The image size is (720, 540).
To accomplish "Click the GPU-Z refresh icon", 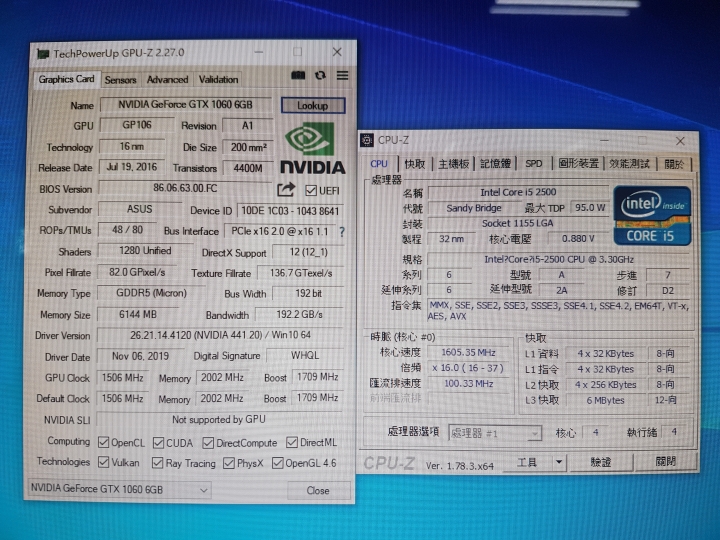I will click(320, 75).
